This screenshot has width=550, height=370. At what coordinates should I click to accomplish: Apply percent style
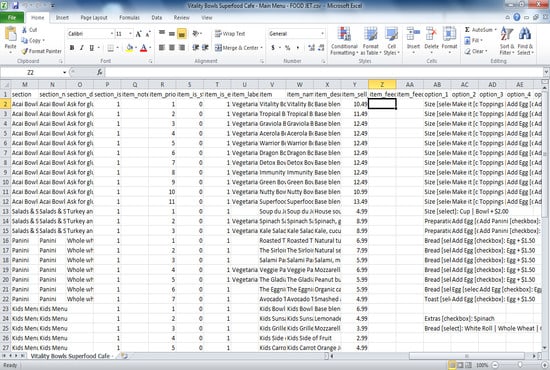(288, 48)
